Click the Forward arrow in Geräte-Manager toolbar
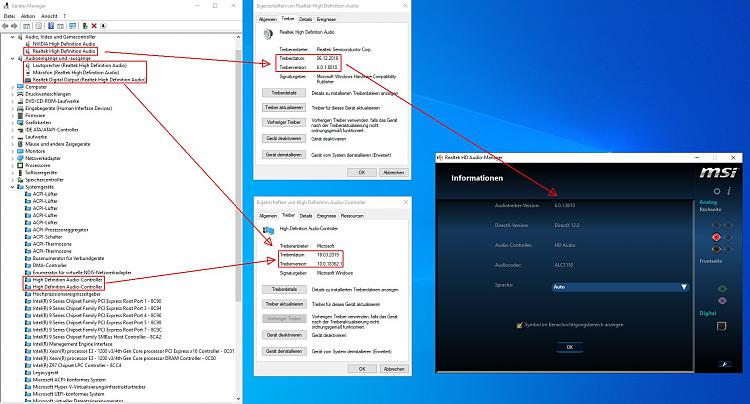This screenshot has width=750, height=404. tap(14, 26)
